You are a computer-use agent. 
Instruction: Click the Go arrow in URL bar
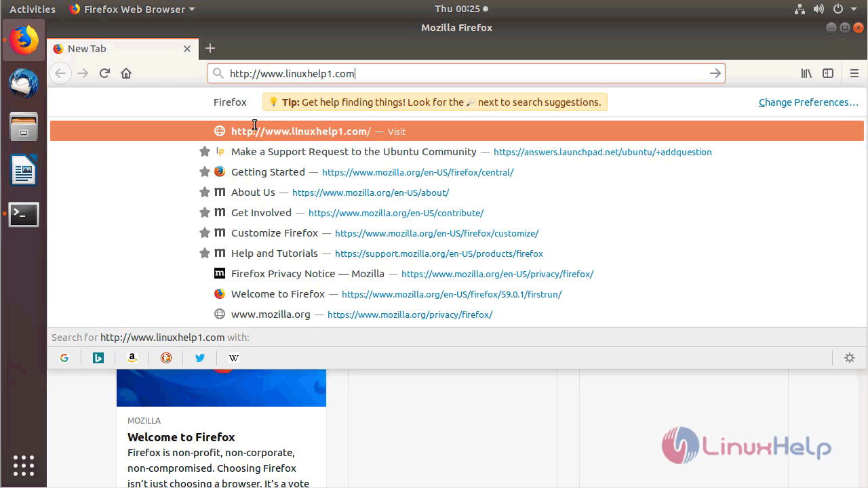point(715,73)
